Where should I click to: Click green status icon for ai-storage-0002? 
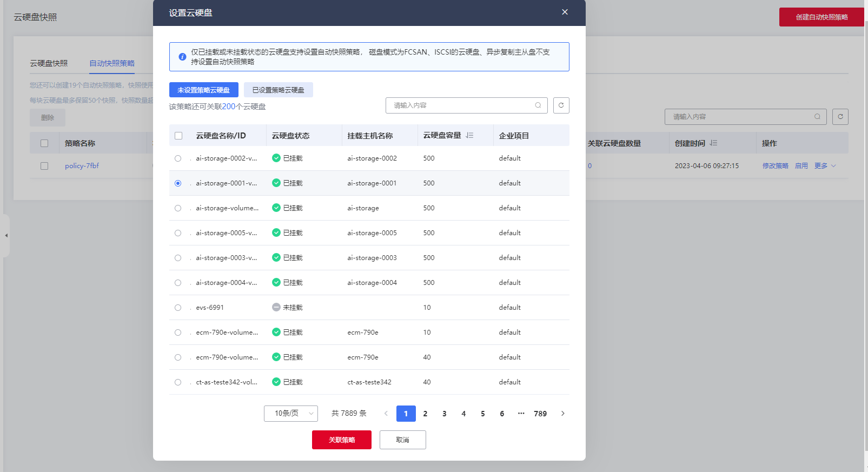pyautogui.click(x=276, y=158)
